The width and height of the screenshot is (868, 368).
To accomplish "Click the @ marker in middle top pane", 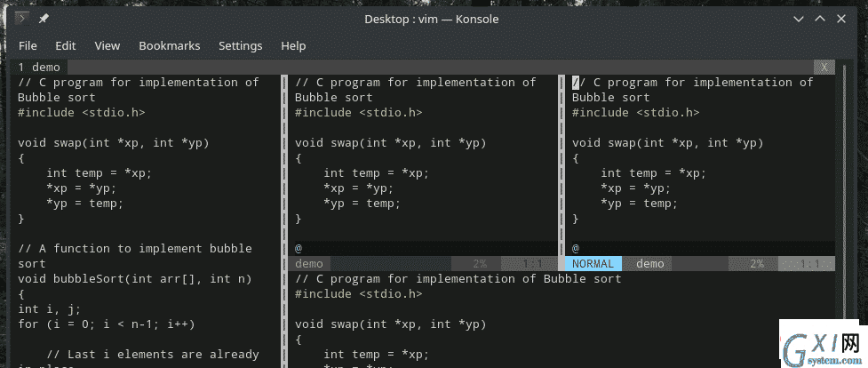I will point(299,249).
